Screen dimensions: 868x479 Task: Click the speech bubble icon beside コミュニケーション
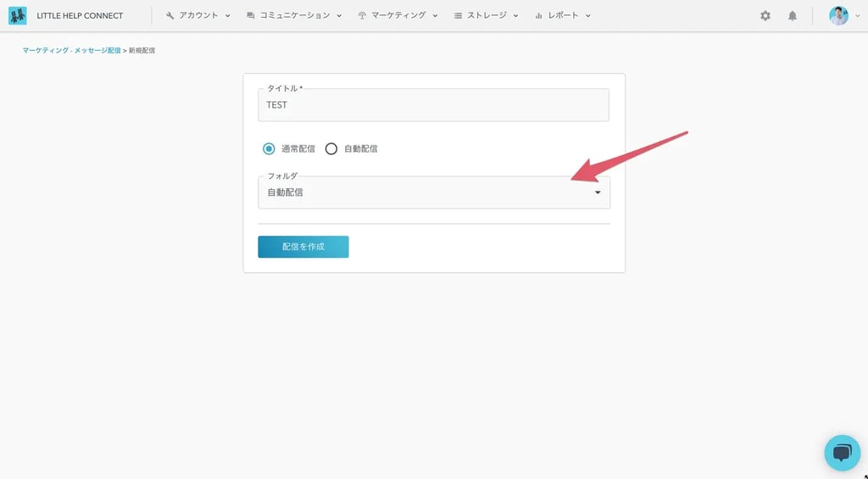250,15
